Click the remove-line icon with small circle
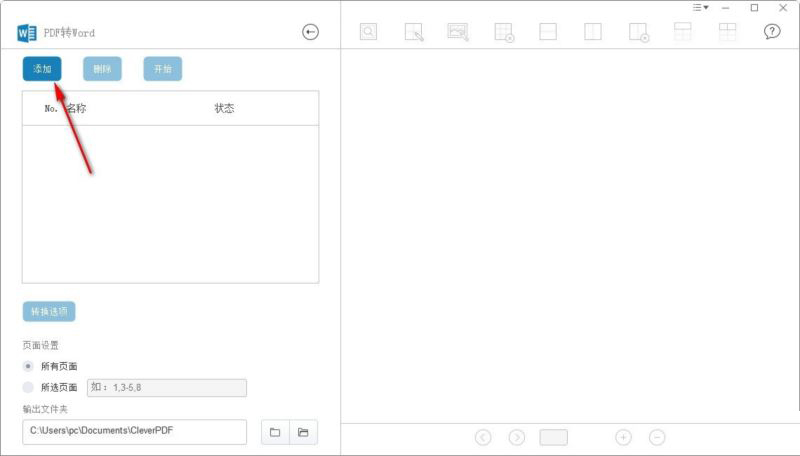Image resolution: width=800 pixels, height=456 pixels. tap(639, 32)
